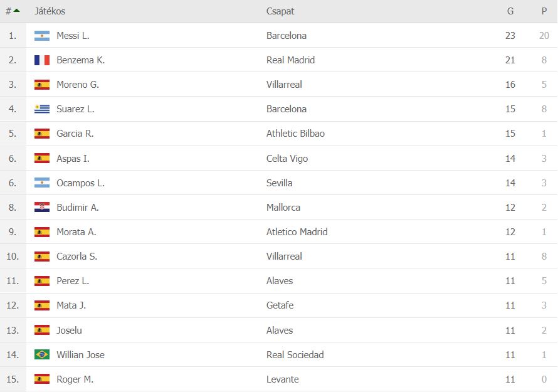Open player Messi L. profile link

[73, 36]
